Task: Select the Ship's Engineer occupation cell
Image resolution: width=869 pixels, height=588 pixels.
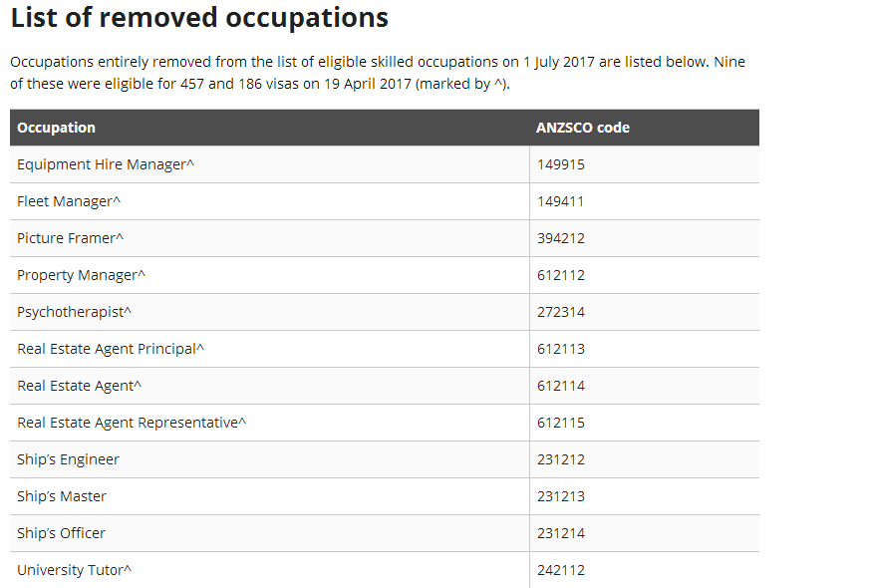Action: point(68,459)
